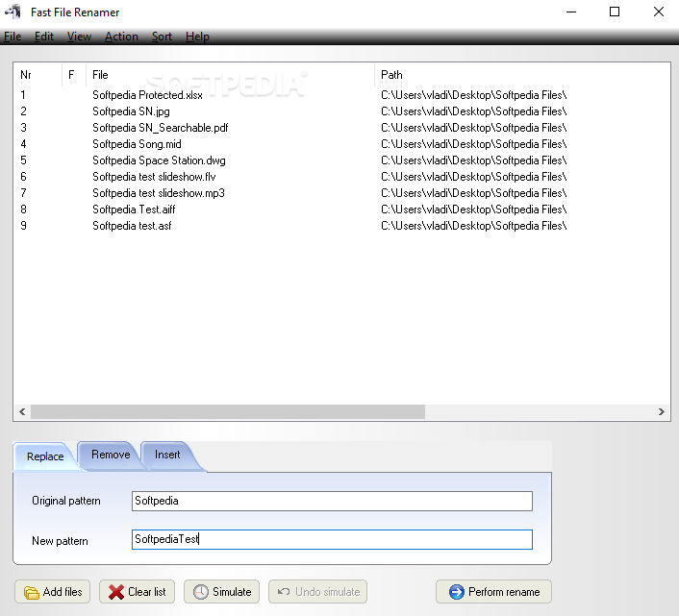Select file Softpedia SN.jpg
Viewport: 679px width, 616px height.
coord(131,111)
